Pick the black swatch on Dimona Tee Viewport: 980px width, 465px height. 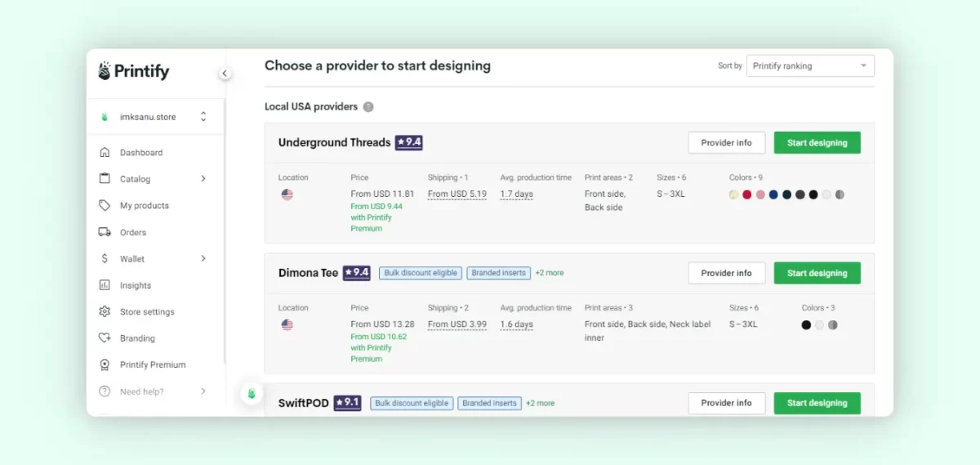pos(806,324)
